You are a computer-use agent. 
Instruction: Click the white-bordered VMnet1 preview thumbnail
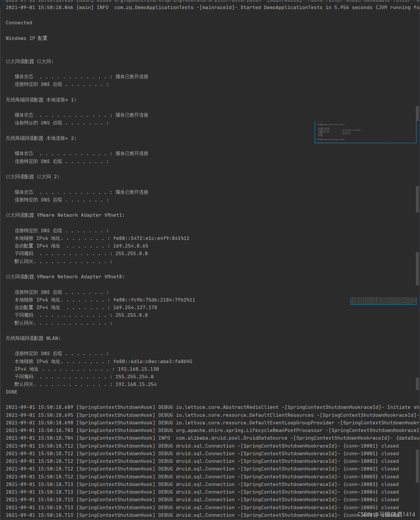[365, 132]
